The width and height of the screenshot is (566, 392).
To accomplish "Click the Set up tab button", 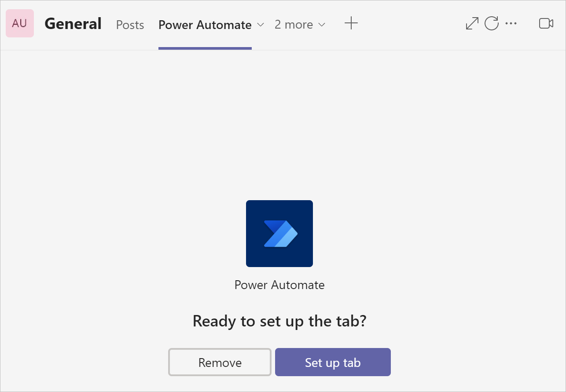I will pos(333,362).
